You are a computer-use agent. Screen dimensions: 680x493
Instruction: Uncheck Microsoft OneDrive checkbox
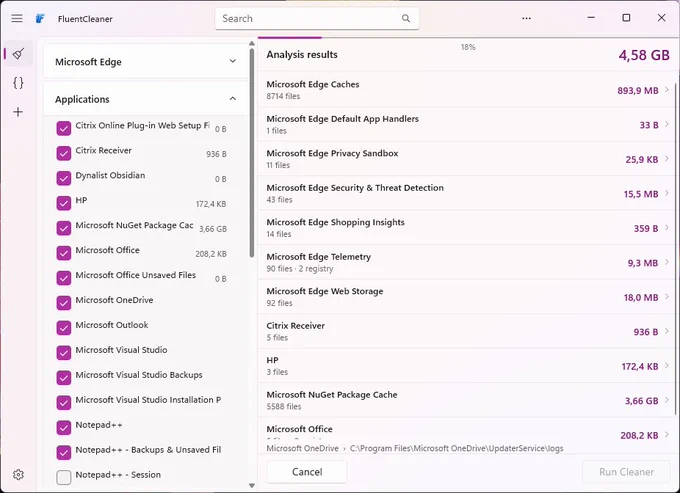point(64,303)
